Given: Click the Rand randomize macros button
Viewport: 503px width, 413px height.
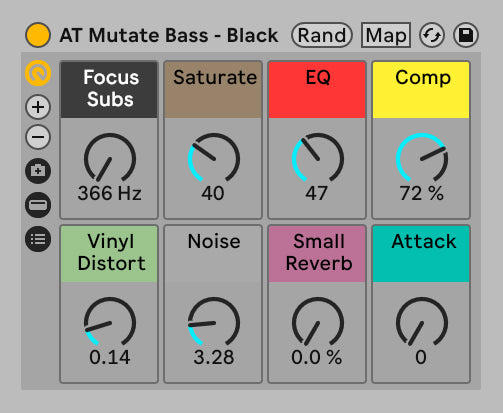Looking at the screenshot, I should click(322, 35).
